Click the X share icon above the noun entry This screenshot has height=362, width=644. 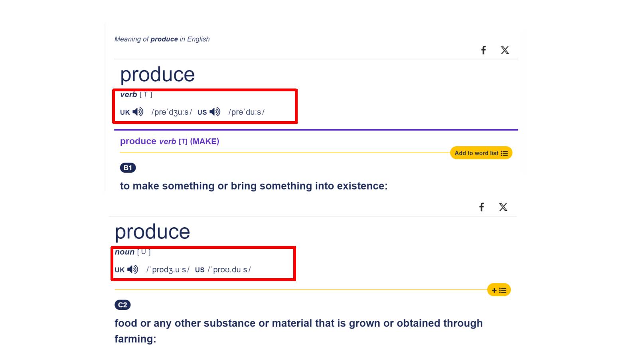coord(503,207)
